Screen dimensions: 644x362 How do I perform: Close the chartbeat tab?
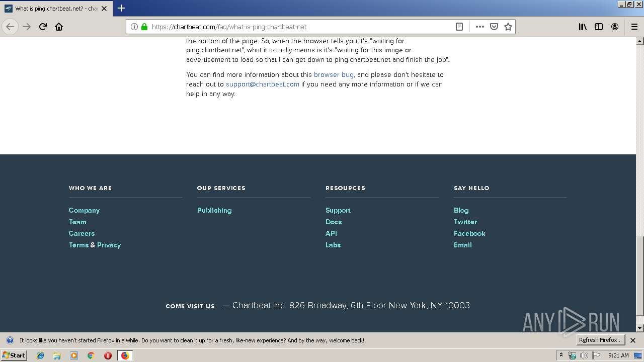click(104, 9)
